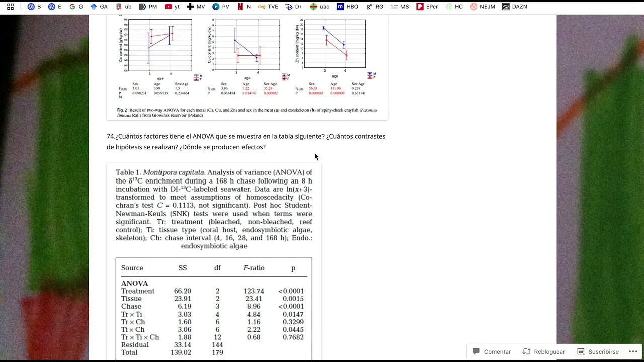Viewport: 644px width, 362px height.
Task: Open the 'EPer' bookmark
Action: click(x=427, y=7)
